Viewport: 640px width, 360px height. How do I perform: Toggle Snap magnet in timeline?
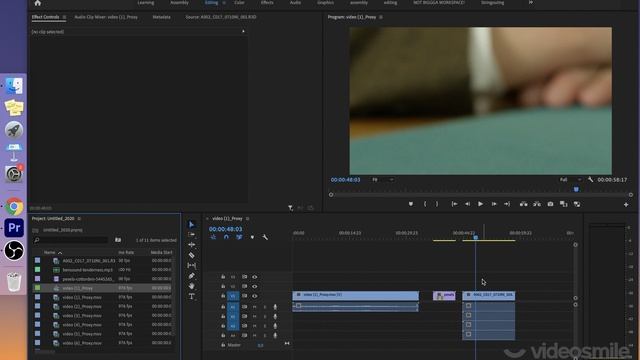coord(226,237)
